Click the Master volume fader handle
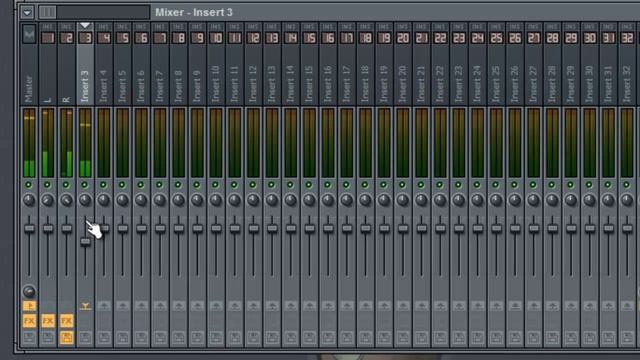This screenshot has width=640, height=360. 29,229
